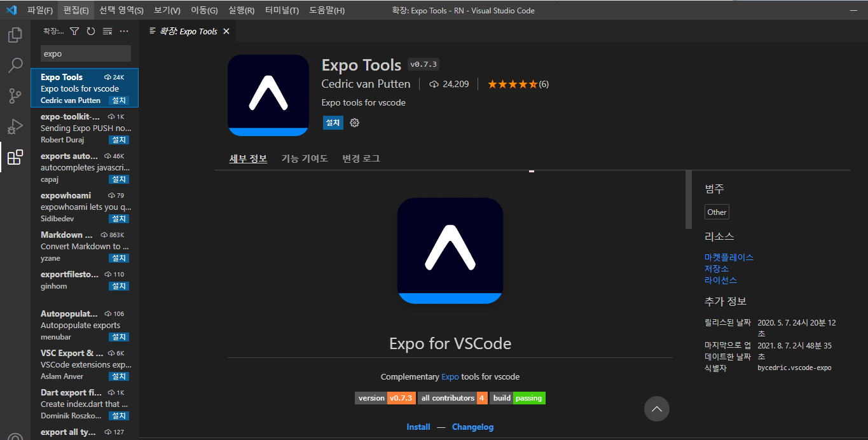Click the v0.7.3 version label in header
Image resolution: width=868 pixels, height=440 pixels.
[424, 64]
